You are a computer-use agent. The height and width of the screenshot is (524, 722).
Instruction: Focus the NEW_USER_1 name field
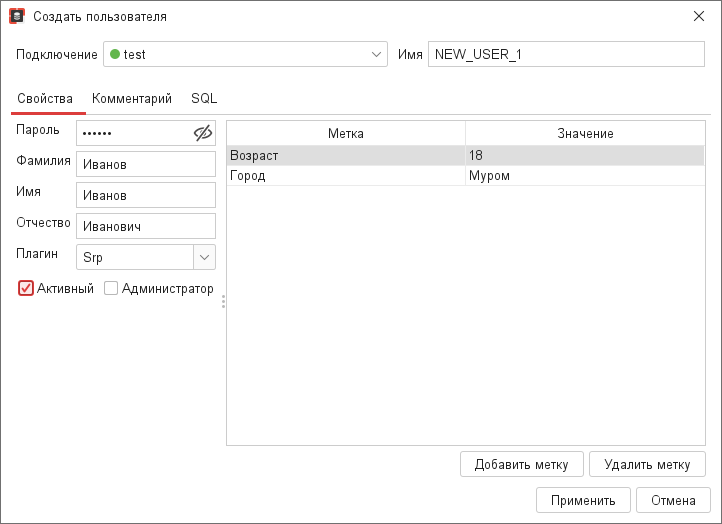pos(565,55)
